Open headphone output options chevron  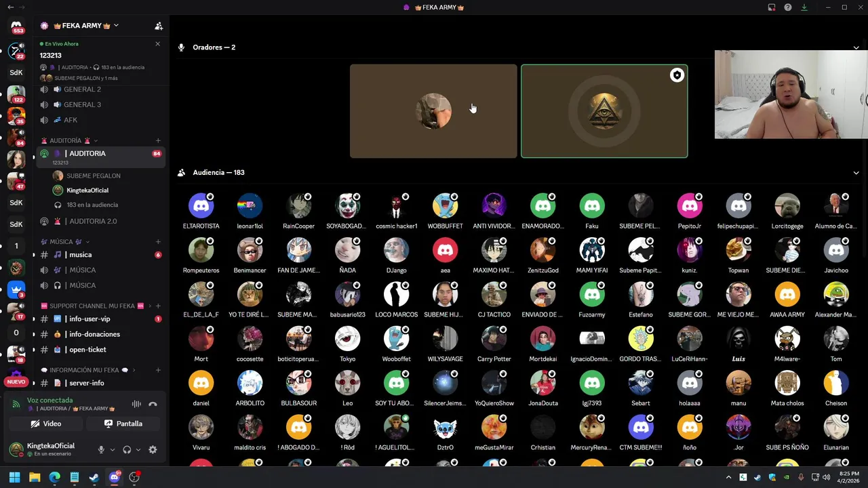[x=138, y=449]
